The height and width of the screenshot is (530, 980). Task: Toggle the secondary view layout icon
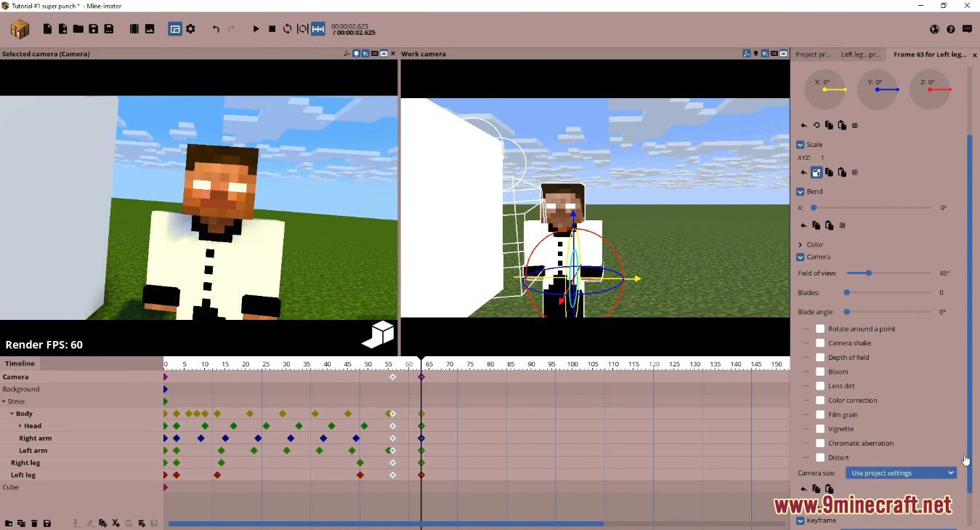pos(175,29)
